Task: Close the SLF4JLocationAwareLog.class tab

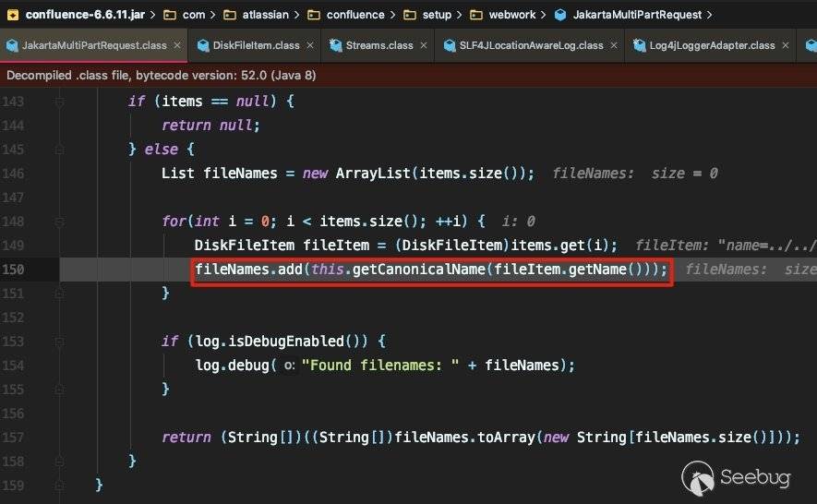Action: tap(614, 45)
